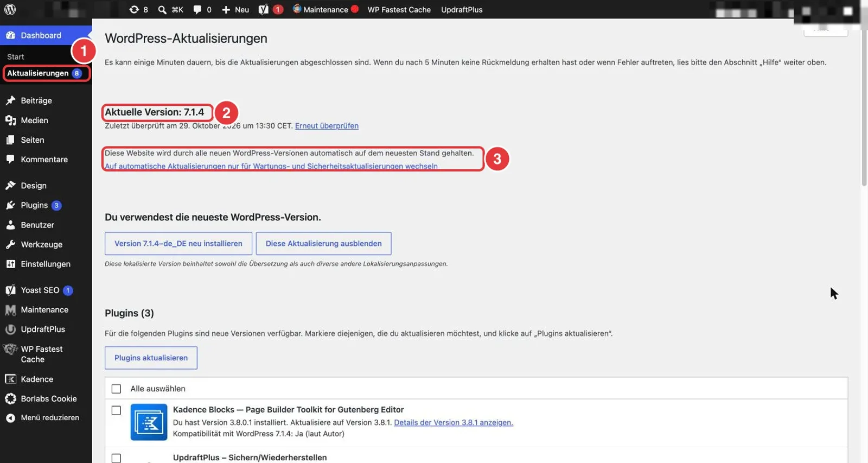Image resolution: width=868 pixels, height=463 pixels.
Task: Click the Kommentare speech bubble icon
Action: (x=10, y=159)
